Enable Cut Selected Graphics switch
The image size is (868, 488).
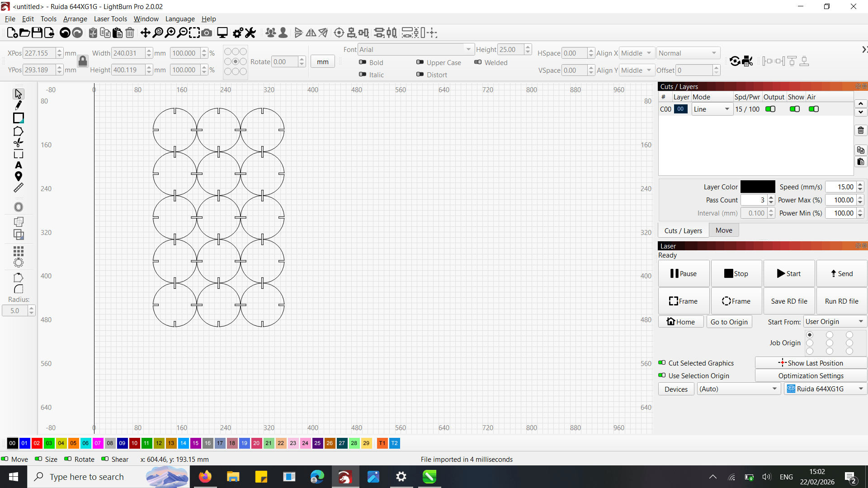[662, 363]
